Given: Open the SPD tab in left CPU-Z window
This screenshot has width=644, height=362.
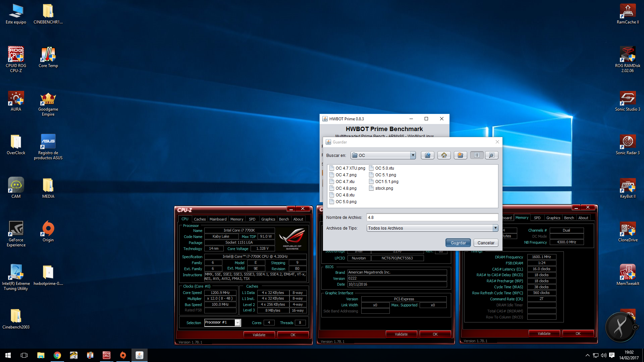Looking at the screenshot, I should [x=252, y=219].
